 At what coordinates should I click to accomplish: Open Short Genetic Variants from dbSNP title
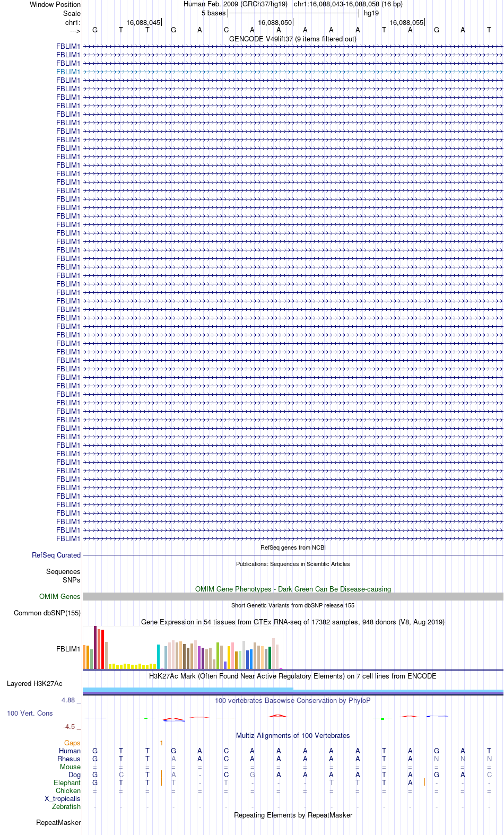pyautogui.click(x=293, y=605)
